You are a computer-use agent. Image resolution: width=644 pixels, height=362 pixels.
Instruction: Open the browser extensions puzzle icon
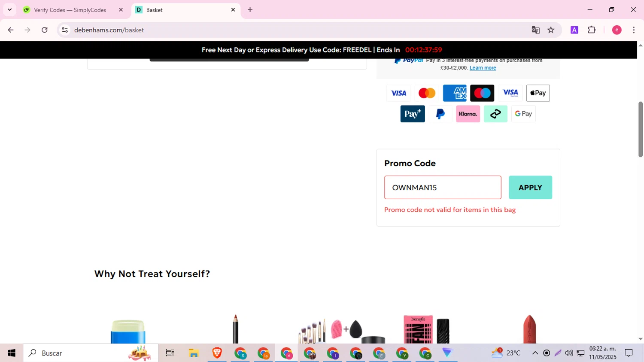(x=592, y=30)
